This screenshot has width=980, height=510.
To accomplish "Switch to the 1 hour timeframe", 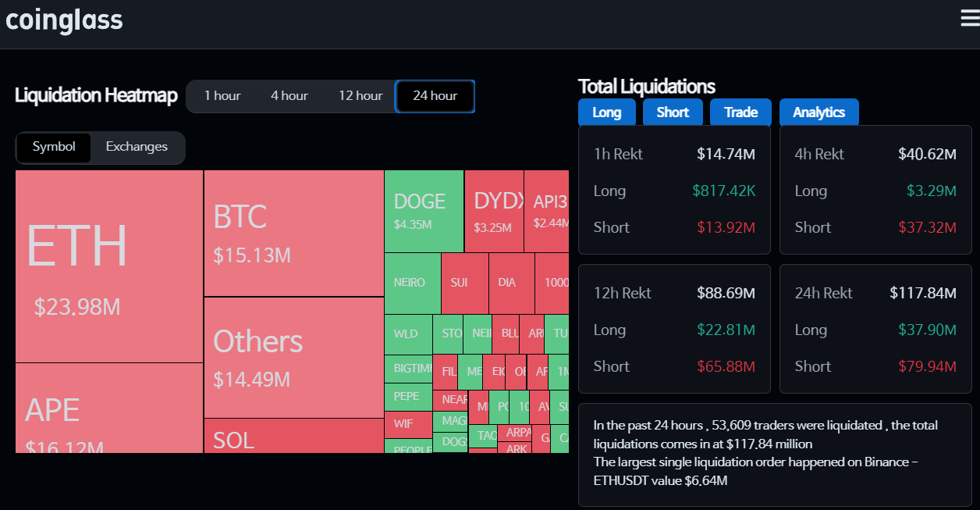I will [222, 96].
